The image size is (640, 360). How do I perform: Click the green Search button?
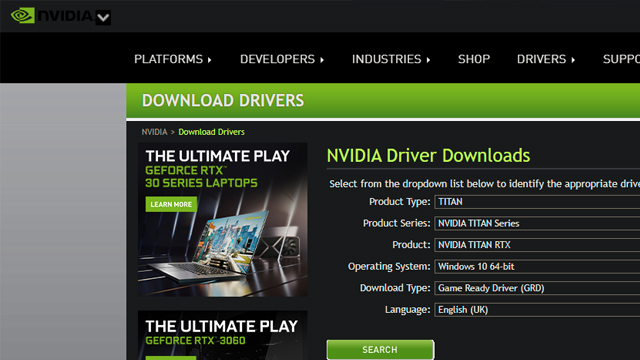pos(380,350)
